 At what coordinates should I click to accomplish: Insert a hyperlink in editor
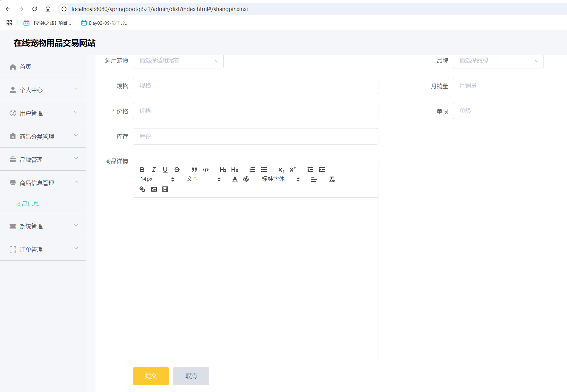tap(142, 189)
